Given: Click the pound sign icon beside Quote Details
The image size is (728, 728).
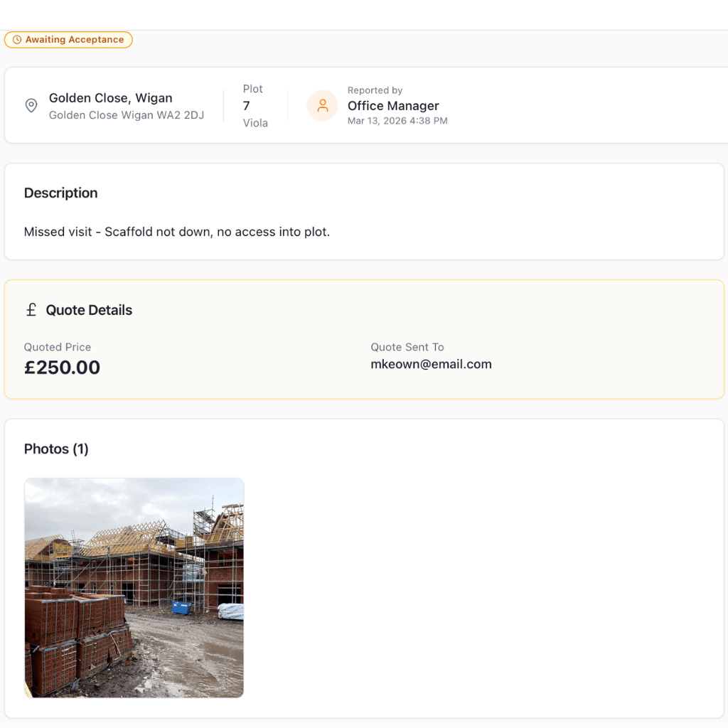Looking at the screenshot, I should pyautogui.click(x=31, y=310).
